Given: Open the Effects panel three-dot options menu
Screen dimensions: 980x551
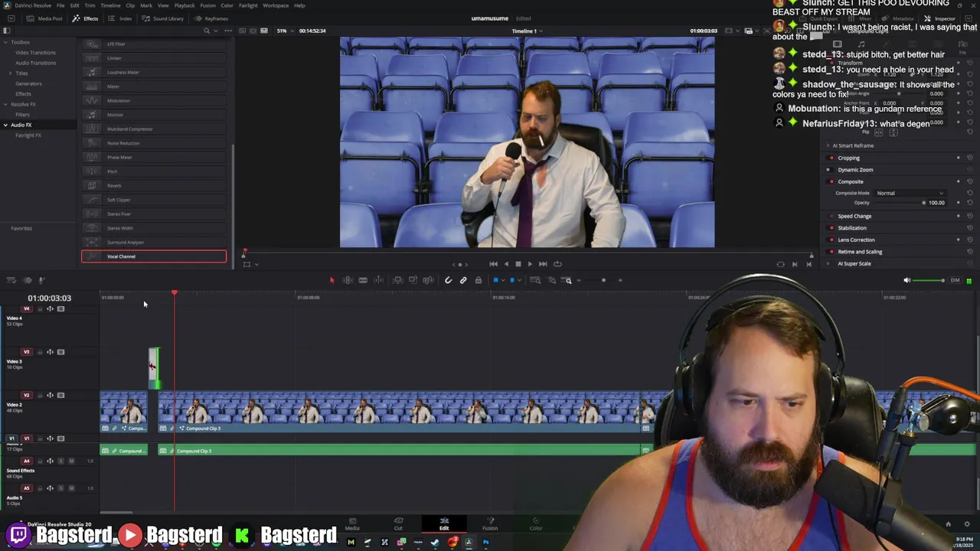Looking at the screenshot, I should 228,31.
